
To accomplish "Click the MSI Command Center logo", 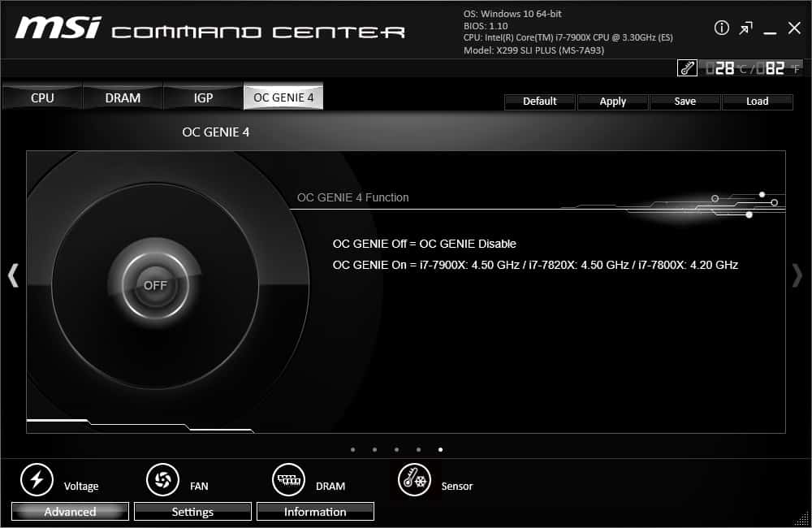I will pyautogui.click(x=209, y=28).
